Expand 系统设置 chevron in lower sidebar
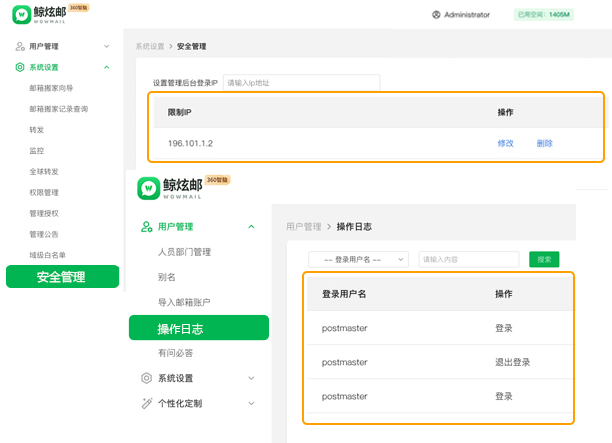The width and height of the screenshot is (612, 443). 251,378
